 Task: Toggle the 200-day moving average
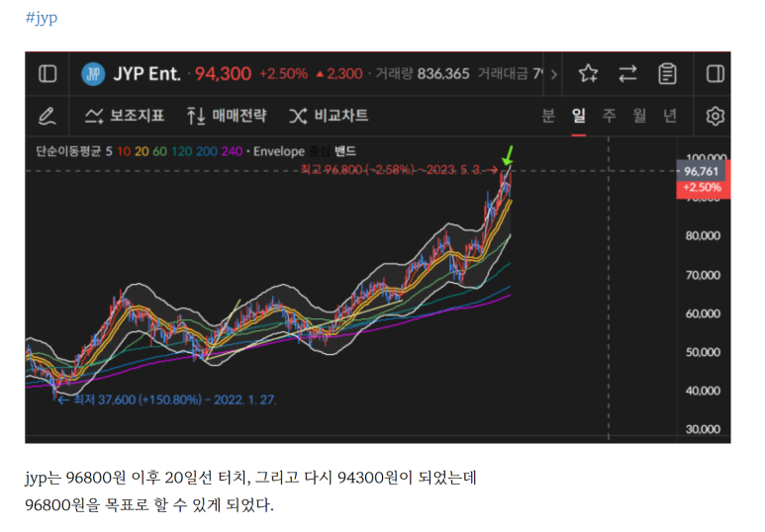point(207,151)
